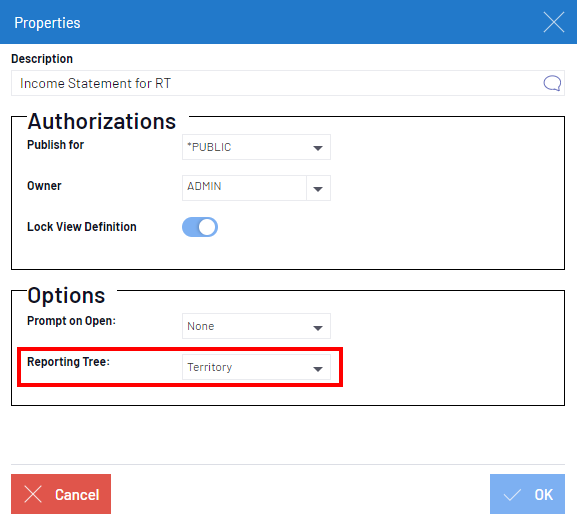Click the Prompt on Open arrow icon
The height and width of the screenshot is (523, 577).
click(318, 328)
